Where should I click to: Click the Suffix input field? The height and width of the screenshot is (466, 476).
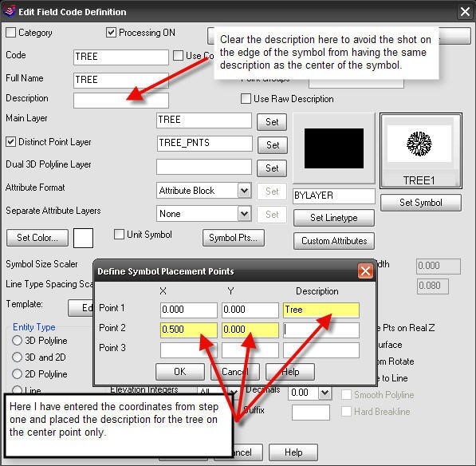point(311,413)
